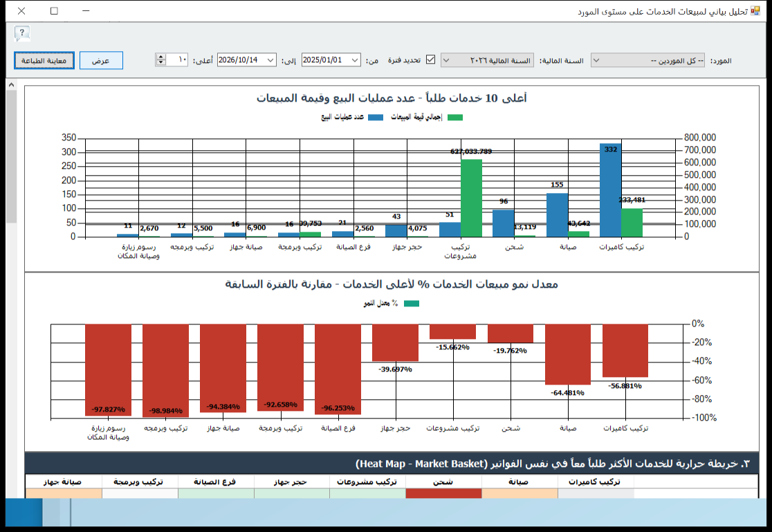The height and width of the screenshot is (532, 772).
Task: Increase the أعلى top count with up arrow
Action: [160, 57]
